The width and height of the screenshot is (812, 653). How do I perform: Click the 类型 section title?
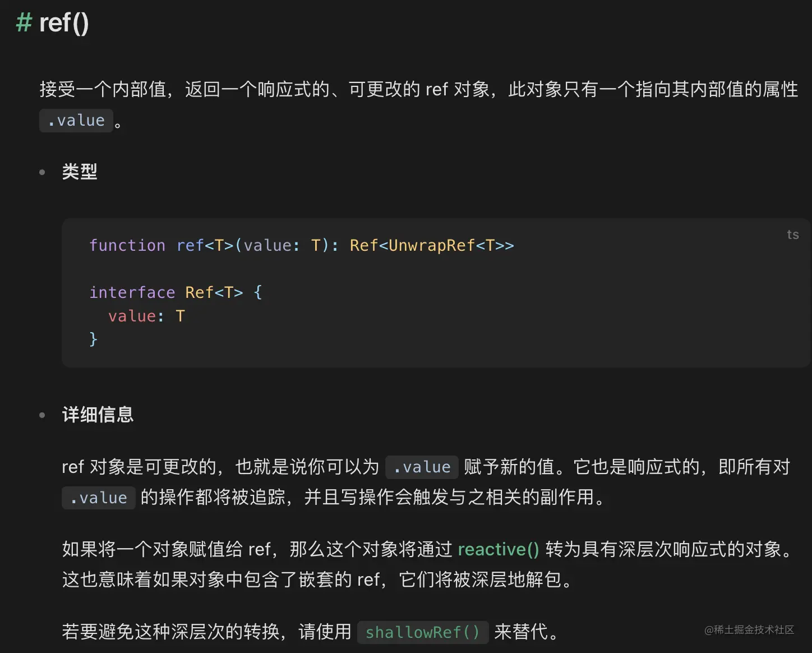[x=80, y=172]
